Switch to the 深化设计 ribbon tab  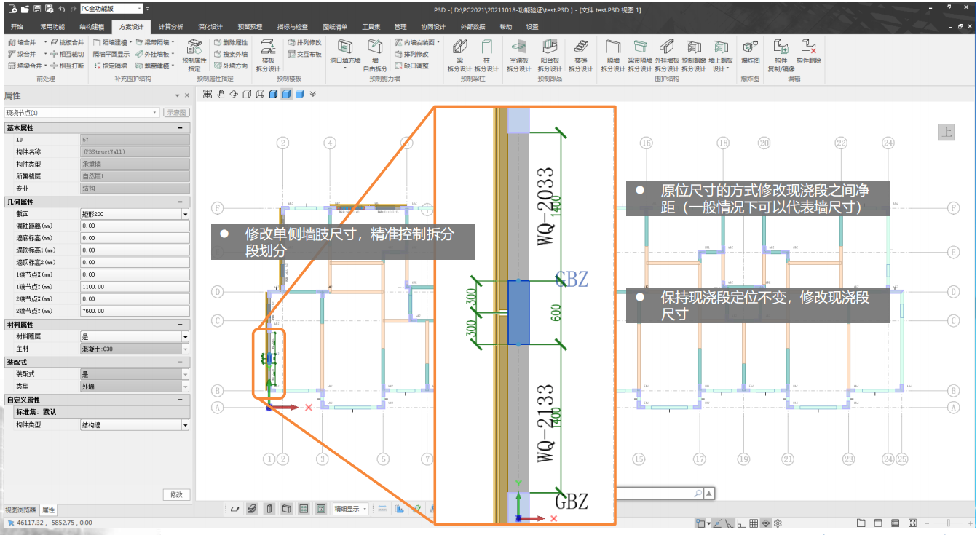click(x=210, y=27)
